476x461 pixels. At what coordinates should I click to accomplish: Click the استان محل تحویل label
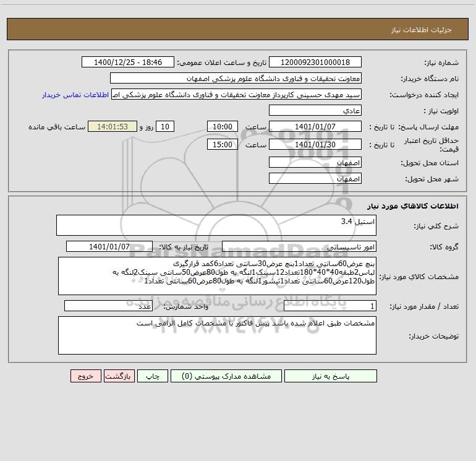430,163
